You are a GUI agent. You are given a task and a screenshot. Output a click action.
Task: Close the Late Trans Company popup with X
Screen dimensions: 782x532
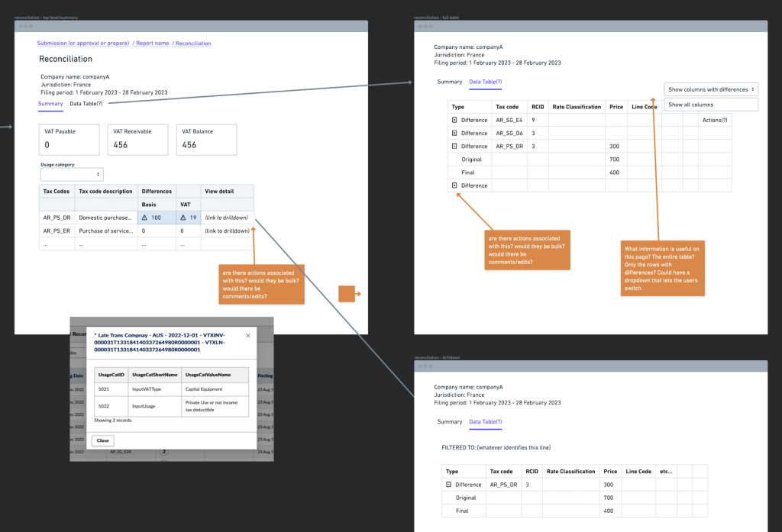247,335
